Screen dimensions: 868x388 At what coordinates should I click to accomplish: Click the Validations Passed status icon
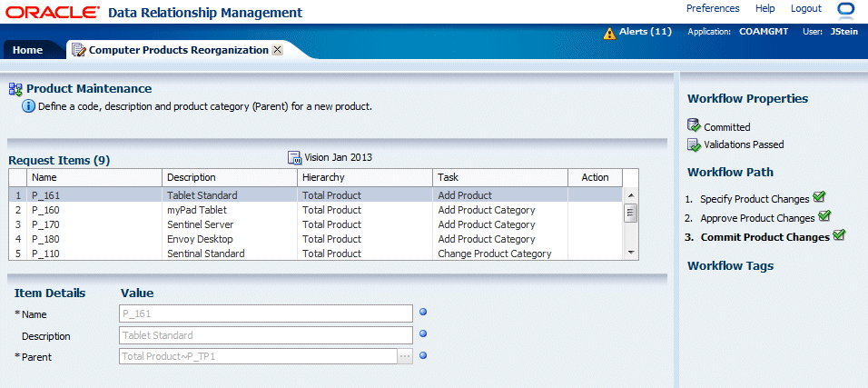(x=695, y=144)
